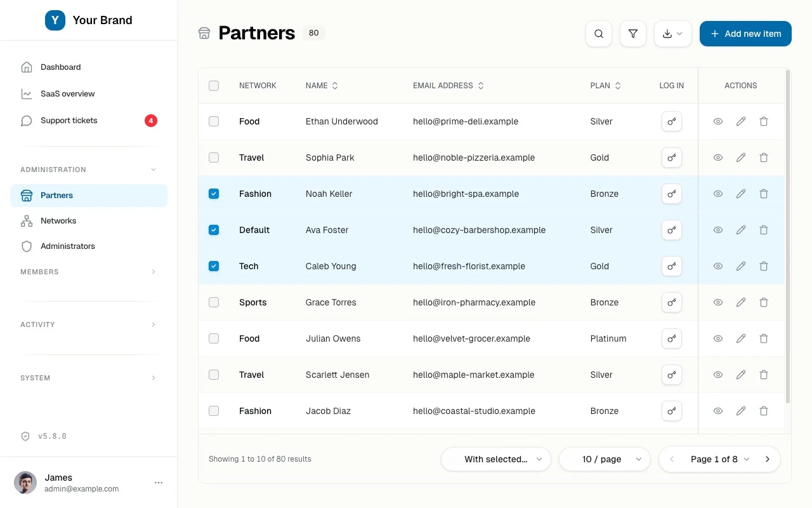Click the James profile avatar
This screenshot has width=812, height=508.
(25, 483)
